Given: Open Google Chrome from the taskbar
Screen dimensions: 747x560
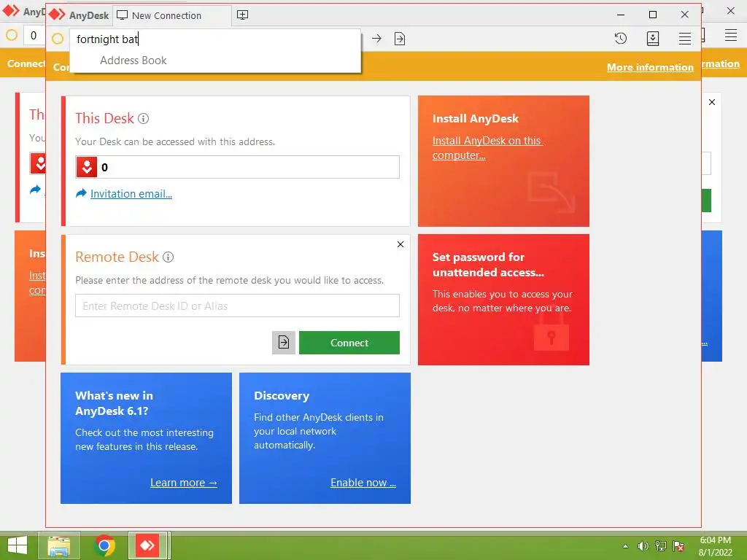Looking at the screenshot, I should coord(104,545).
